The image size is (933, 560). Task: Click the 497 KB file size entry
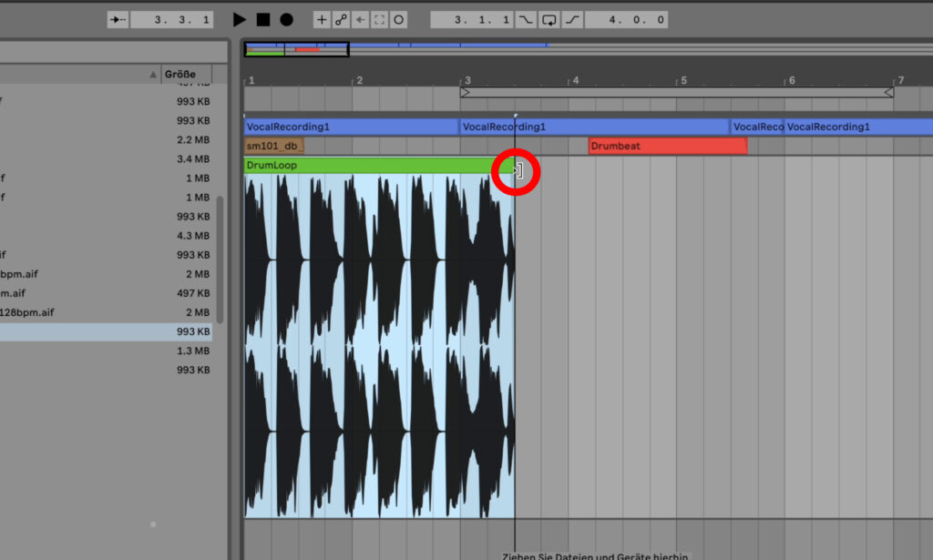(193, 293)
